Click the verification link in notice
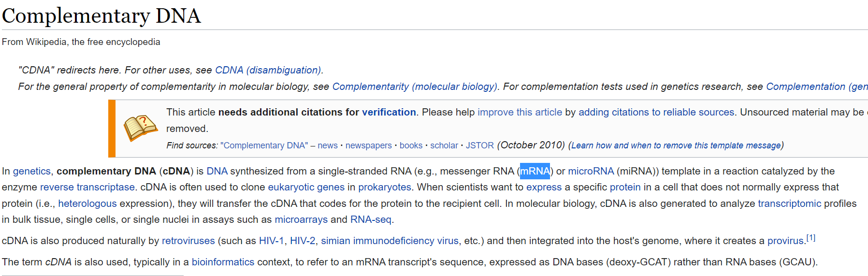This screenshot has height=276, width=868. click(389, 112)
